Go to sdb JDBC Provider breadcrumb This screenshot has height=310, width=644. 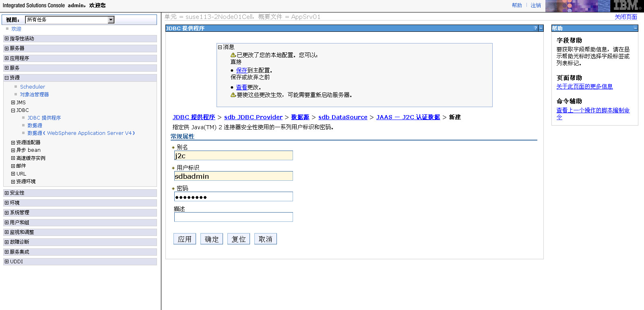click(x=253, y=117)
